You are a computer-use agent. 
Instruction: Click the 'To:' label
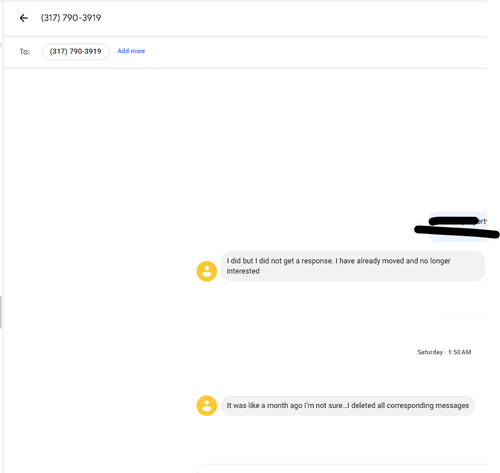tap(25, 52)
